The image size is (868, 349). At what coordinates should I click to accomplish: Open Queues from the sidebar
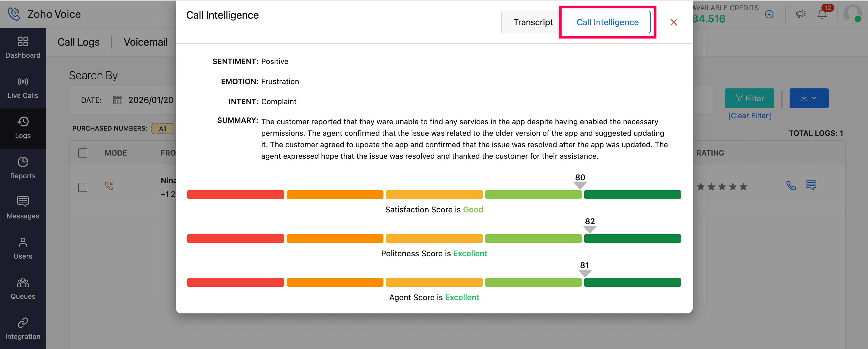point(23,288)
